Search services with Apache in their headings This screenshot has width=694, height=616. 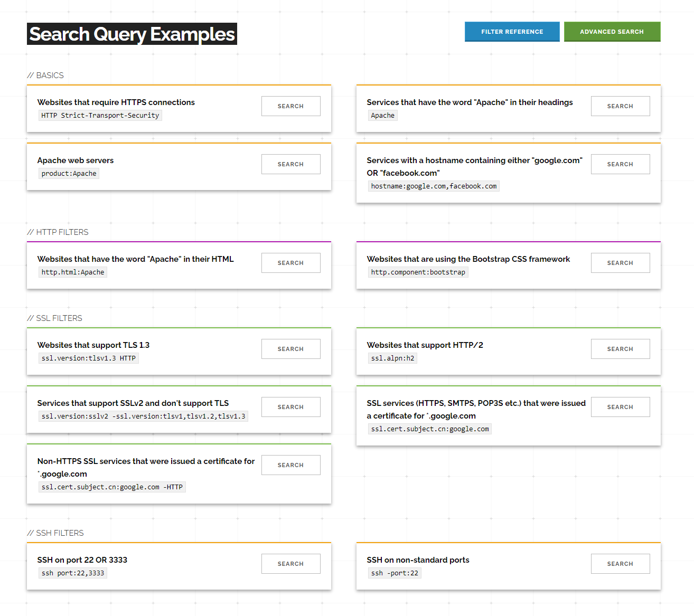(x=620, y=106)
